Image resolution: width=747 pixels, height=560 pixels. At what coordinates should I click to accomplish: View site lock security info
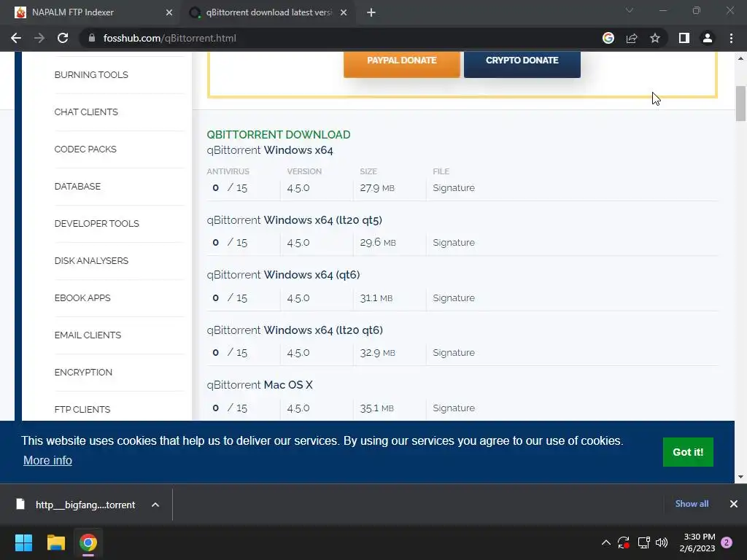92,38
